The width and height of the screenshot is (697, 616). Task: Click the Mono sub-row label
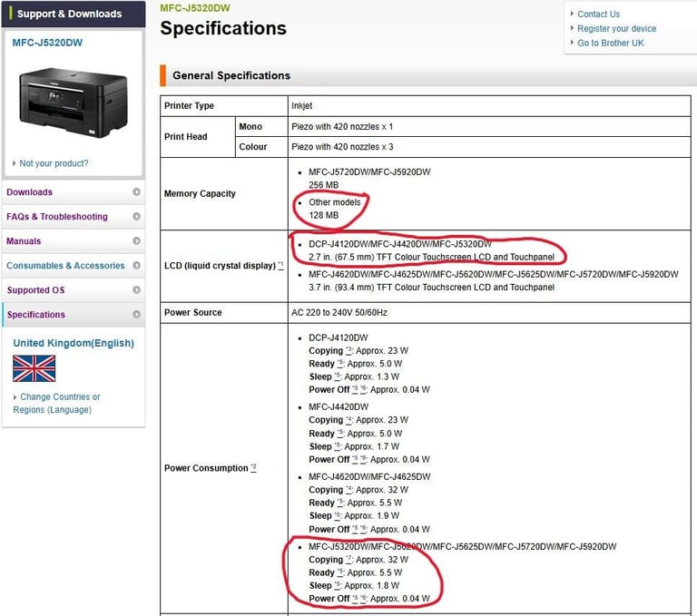(250, 127)
